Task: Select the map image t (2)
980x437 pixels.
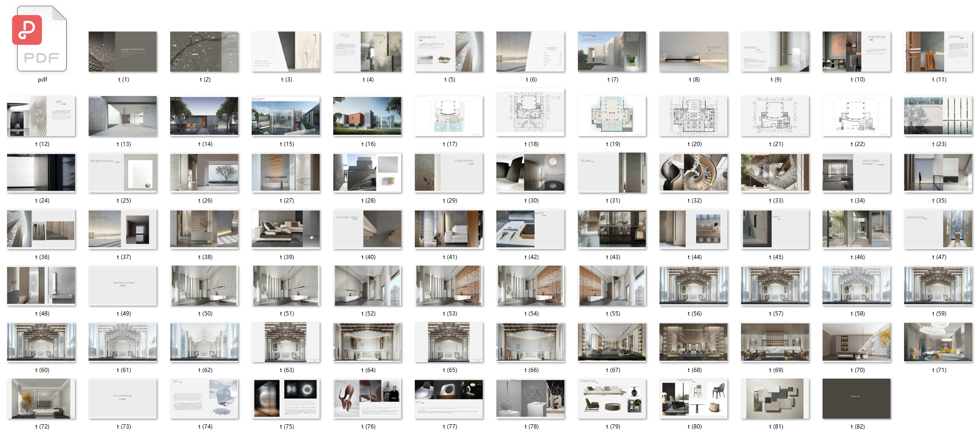Action: click(204, 52)
